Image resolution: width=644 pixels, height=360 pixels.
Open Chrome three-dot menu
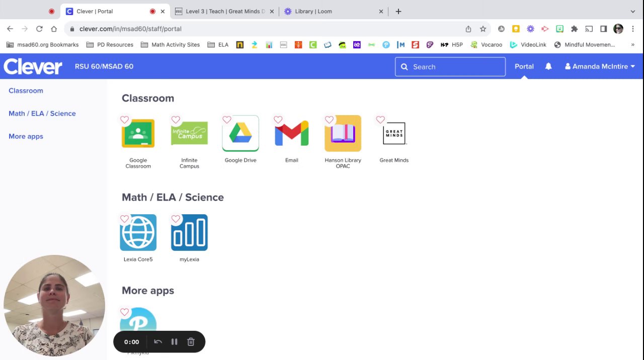[x=633, y=29]
